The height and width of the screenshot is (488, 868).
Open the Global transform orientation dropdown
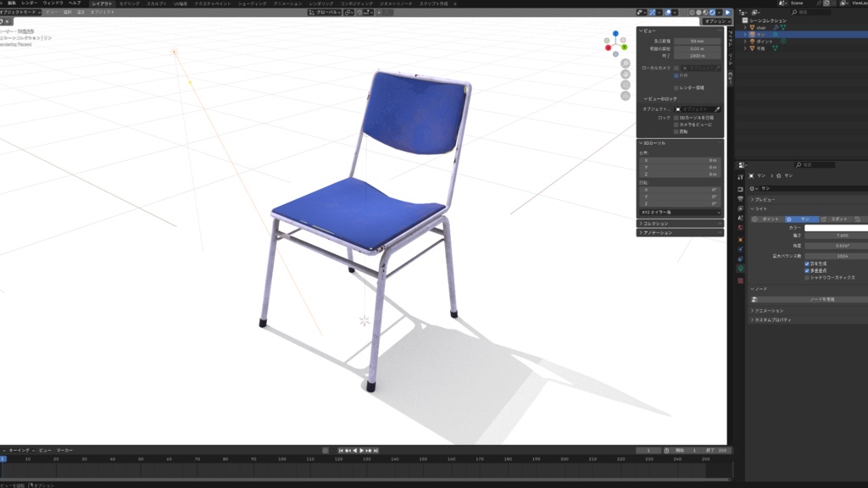click(325, 12)
